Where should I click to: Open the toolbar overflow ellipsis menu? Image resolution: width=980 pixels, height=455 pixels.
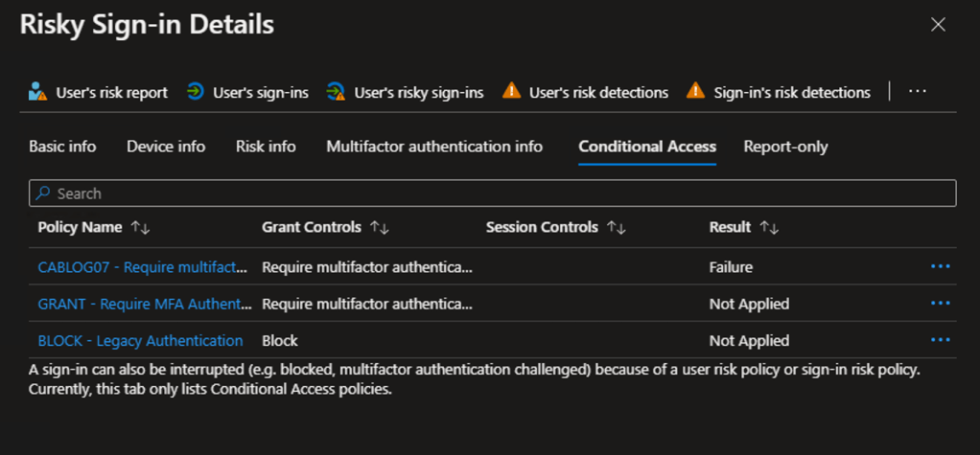coord(918,92)
